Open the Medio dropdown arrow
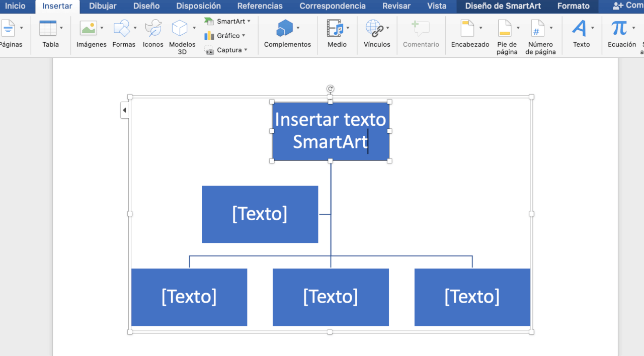This screenshot has width=644, height=356. tap(348, 28)
